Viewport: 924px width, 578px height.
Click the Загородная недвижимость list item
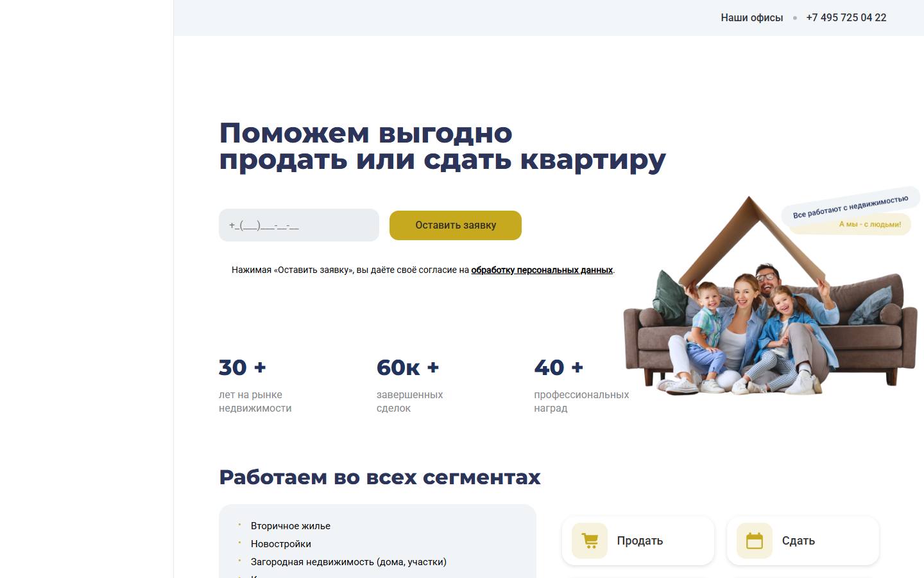pos(348,562)
